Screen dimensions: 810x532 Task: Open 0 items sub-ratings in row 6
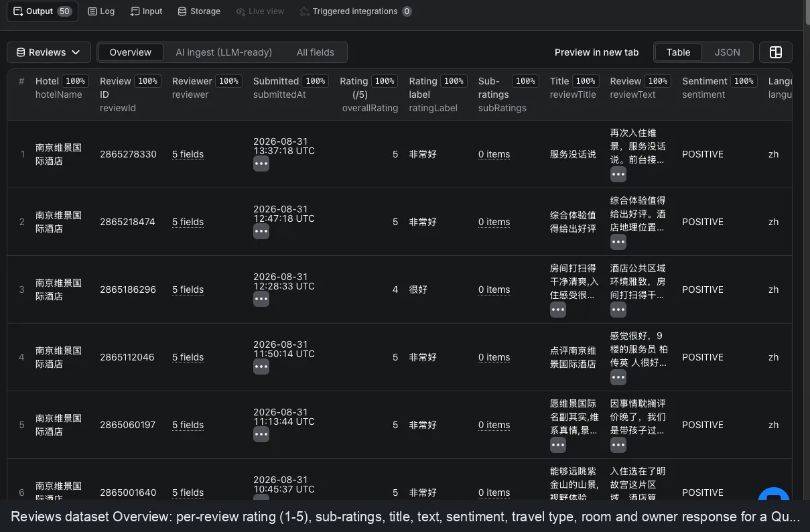tap(494, 492)
